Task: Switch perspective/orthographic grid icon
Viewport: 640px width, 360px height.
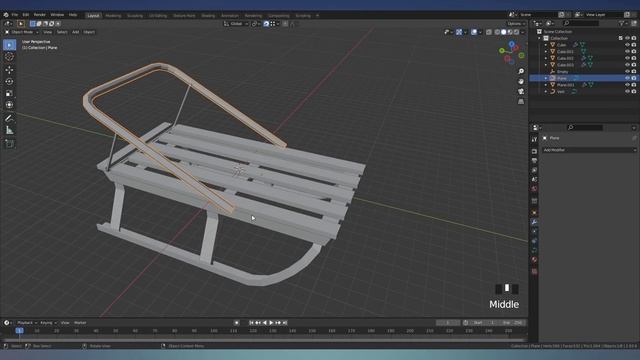Action: point(521,102)
